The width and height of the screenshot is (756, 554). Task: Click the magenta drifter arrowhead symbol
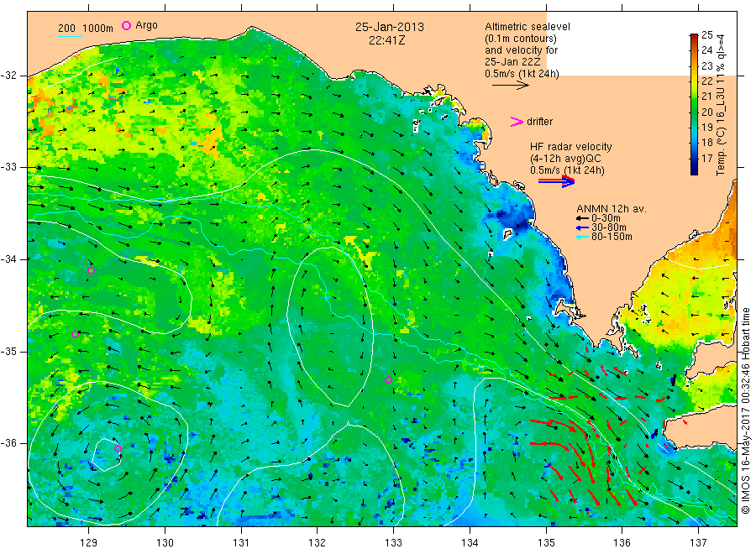(x=517, y=122)
